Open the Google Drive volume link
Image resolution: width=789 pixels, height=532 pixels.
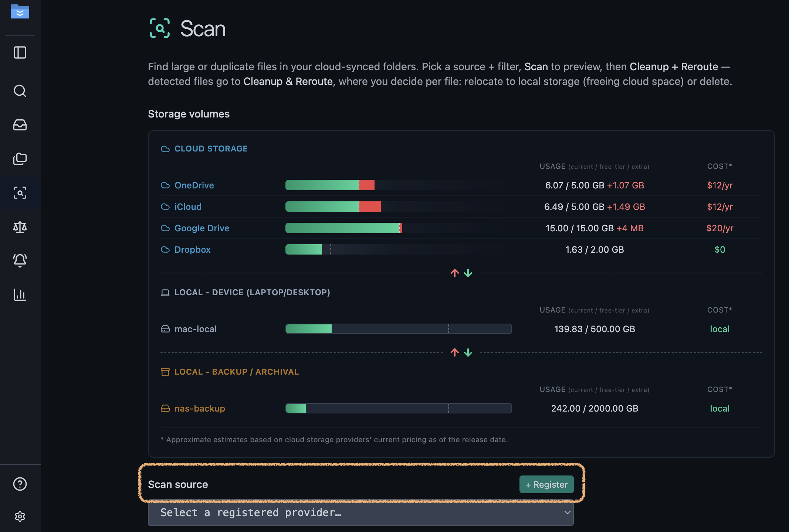[202, 228]
